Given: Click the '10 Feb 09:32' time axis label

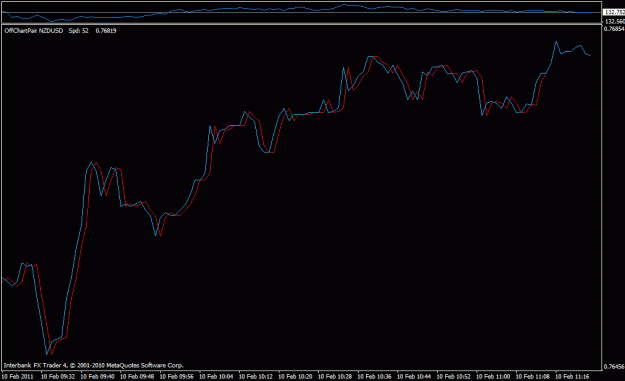Looking at the screenshot, I should point(58,377).
